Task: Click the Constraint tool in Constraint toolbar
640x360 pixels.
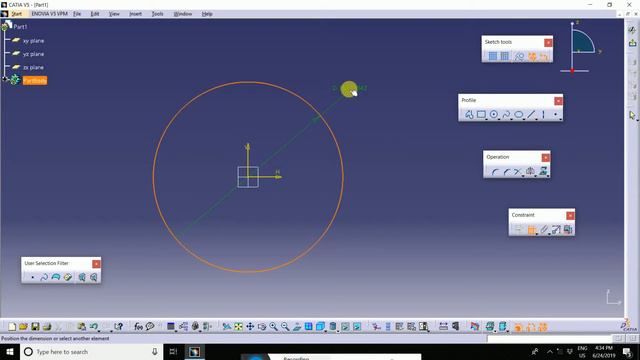Action: 531,230
